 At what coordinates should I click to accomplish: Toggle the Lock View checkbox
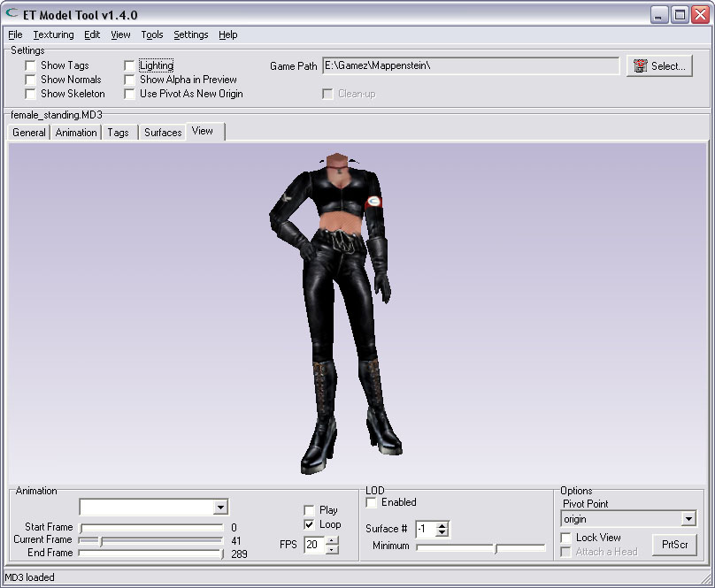pos(565,538)
